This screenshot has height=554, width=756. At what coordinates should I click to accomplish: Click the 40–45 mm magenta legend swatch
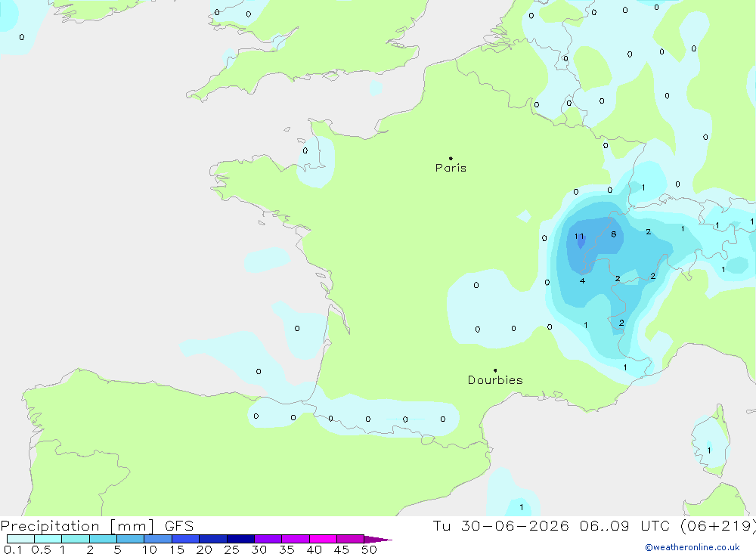323,539
